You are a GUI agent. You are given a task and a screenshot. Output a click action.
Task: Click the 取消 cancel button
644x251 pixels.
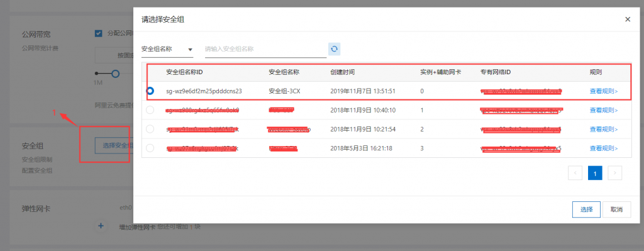tap(617, 209)
